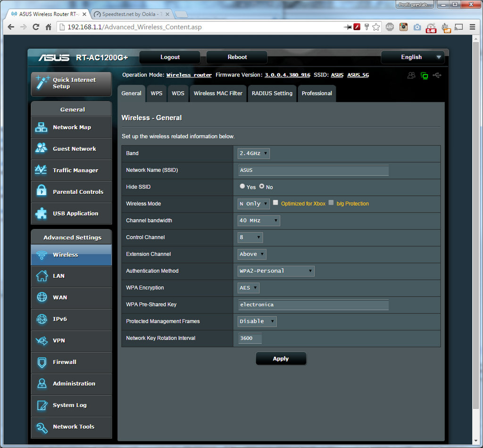Click the Parental Controls lock icon
This screenshot has height=448, width=483.
(42, 191)
